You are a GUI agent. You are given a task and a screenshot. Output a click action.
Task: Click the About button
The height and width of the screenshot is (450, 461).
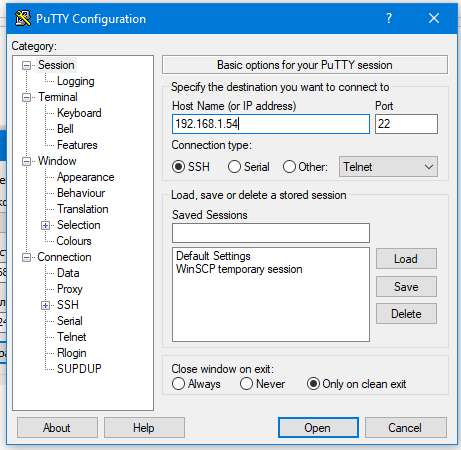pyautogui.click(x=57, y=428)
